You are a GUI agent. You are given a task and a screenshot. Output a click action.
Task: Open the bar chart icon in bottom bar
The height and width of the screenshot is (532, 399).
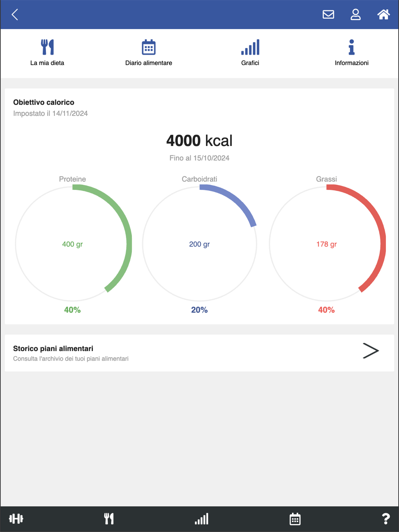[202, 519]
